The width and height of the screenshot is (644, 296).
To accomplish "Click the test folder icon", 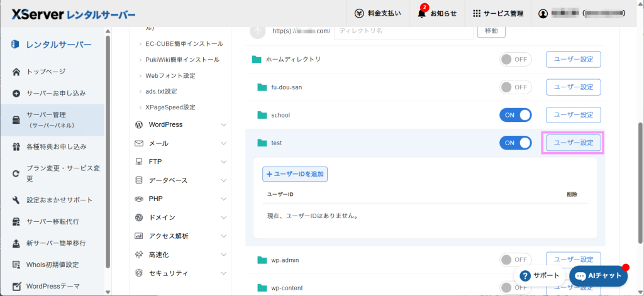I will point(262,143).
